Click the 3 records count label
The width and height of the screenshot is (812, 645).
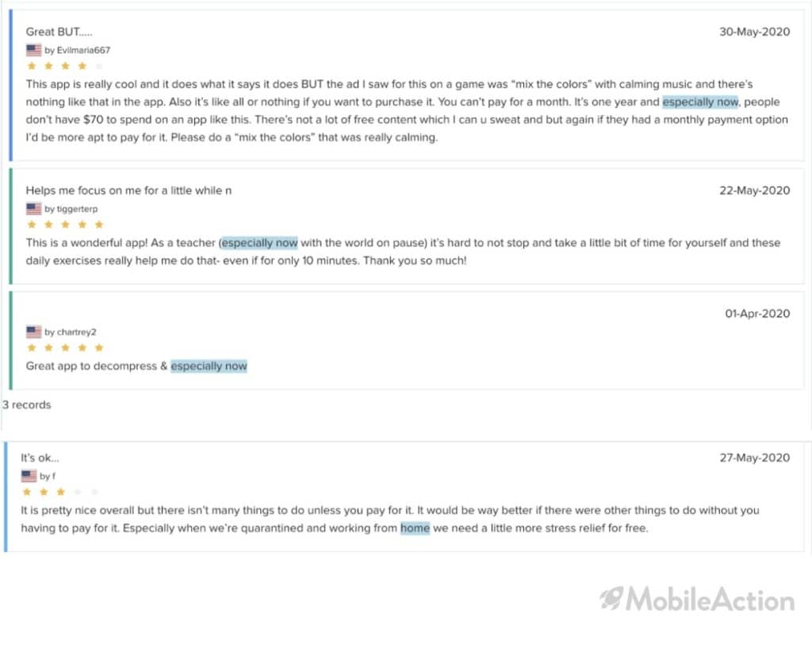pos(26,405)
